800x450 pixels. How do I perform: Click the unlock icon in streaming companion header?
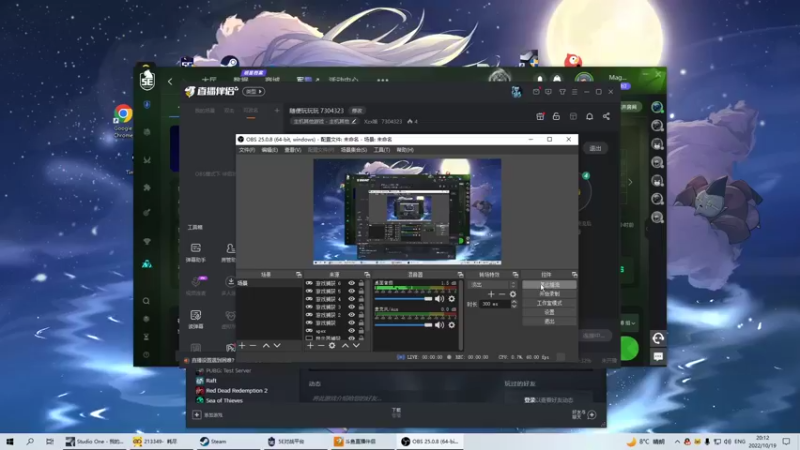(x=556, y=116)
